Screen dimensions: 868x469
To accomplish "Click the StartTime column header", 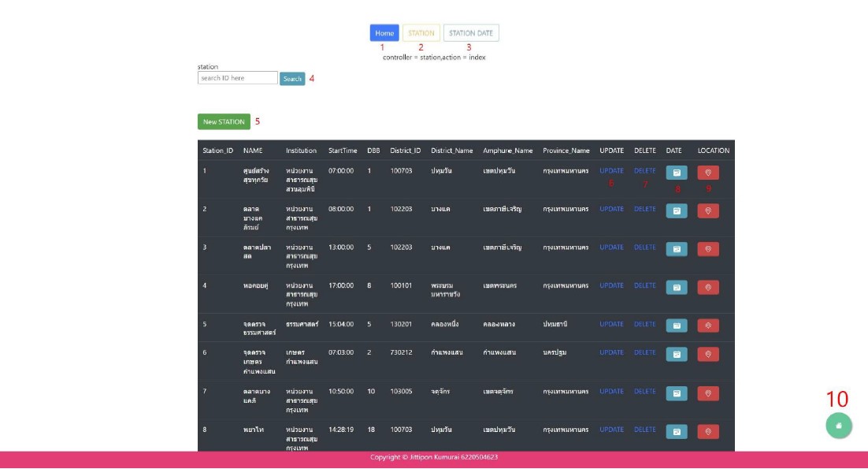I will (x=343, y=151).
